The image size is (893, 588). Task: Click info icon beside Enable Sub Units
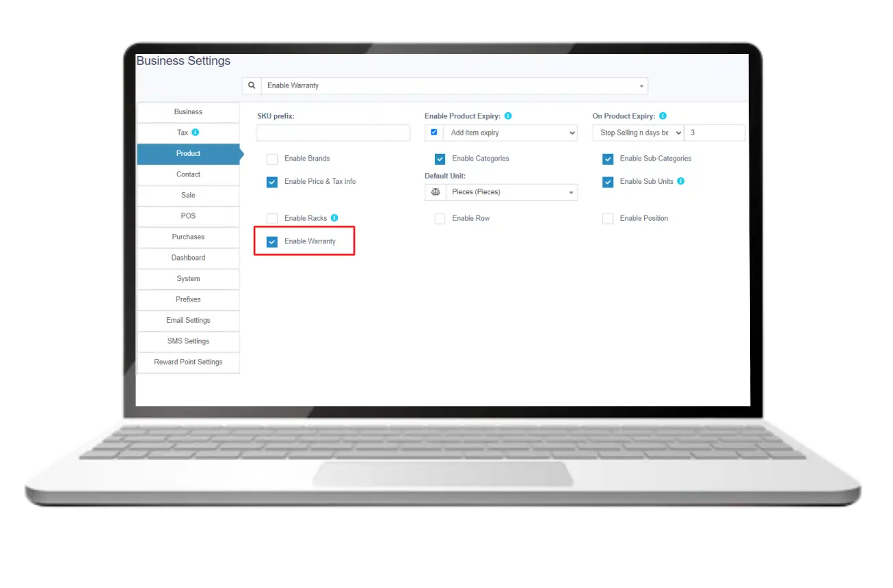[x=680, y=182]
